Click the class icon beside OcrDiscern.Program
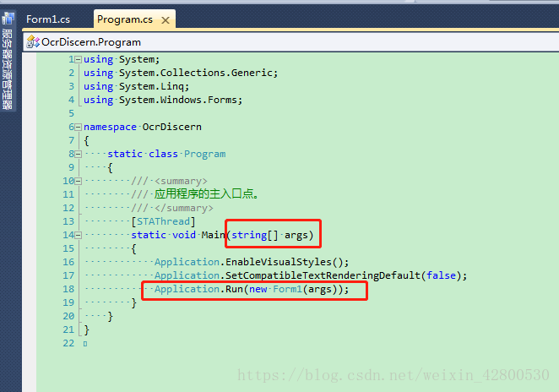The height and width of the screenshot is (392, 559). point(33,42)
